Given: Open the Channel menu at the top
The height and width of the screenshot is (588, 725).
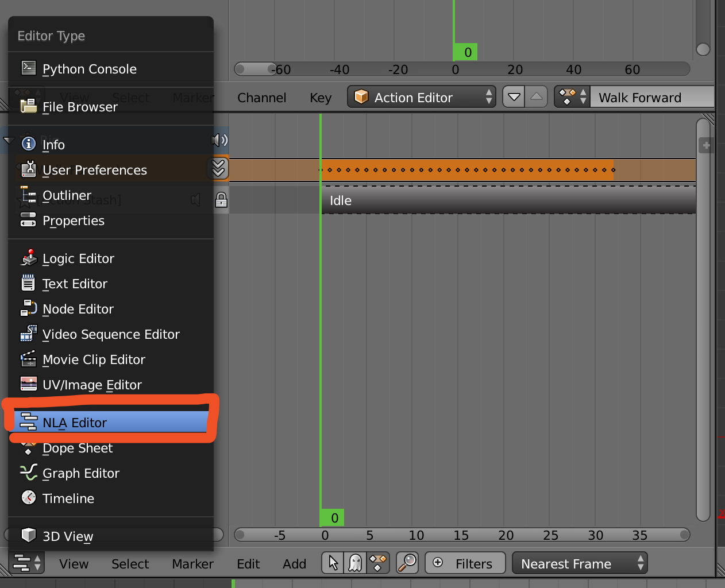Looking at the screenshot, I should click(x=261, y=98).
